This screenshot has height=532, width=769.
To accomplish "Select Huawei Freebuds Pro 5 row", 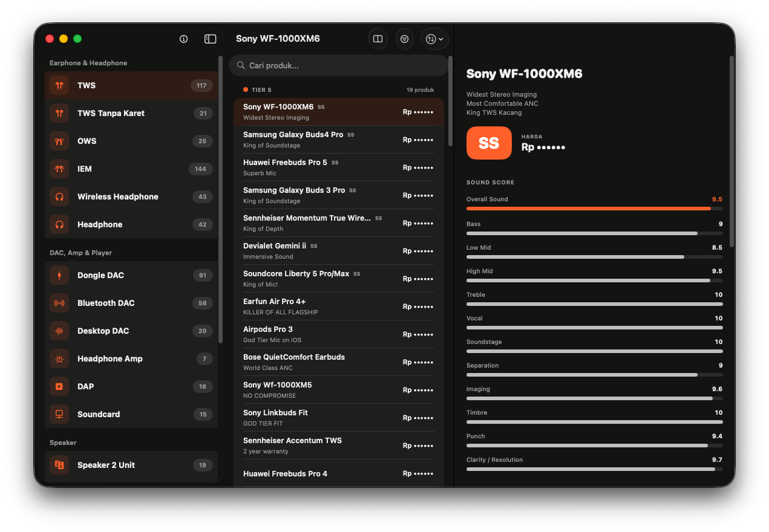I will click(339, 167).
